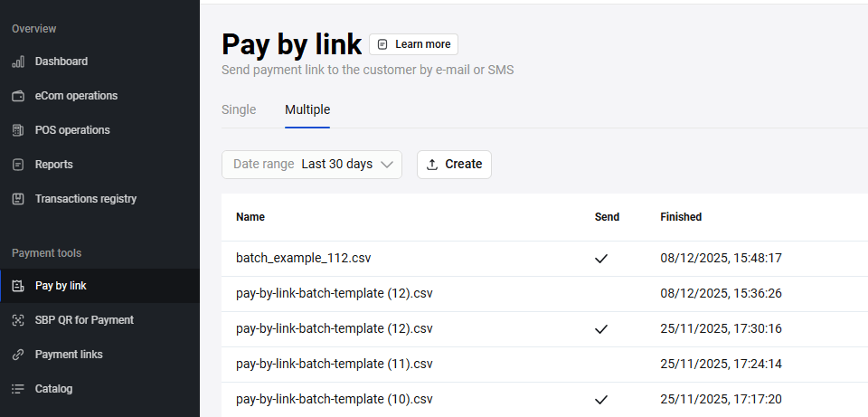
Task: Open pay-by-link-batch-template (11).csv row
Action: pos(335,365)
